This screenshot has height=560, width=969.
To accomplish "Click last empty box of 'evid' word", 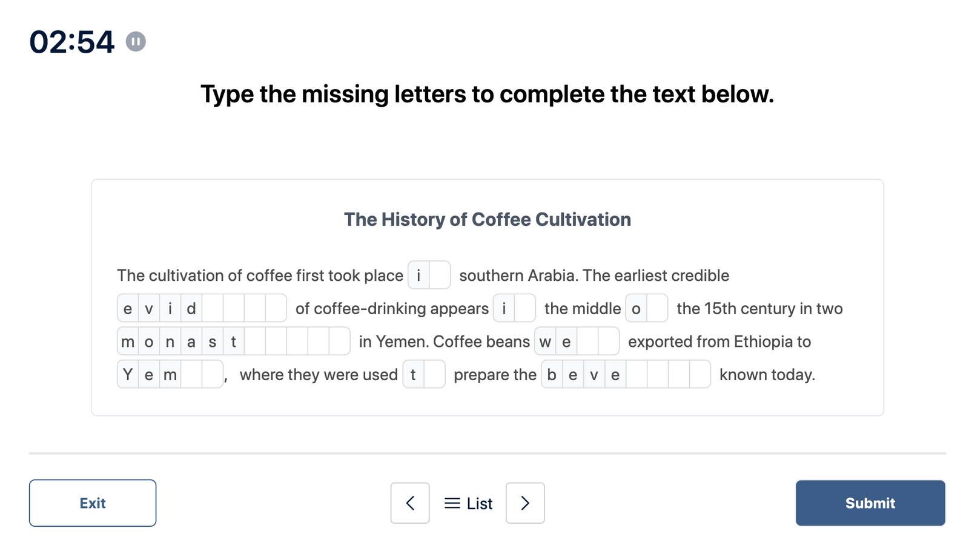I will pos(276,309).
